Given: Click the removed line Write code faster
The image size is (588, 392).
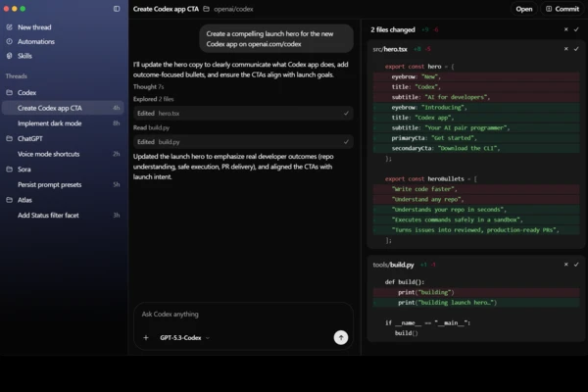Looking at the screenshot, I should [x=476, y=189].
